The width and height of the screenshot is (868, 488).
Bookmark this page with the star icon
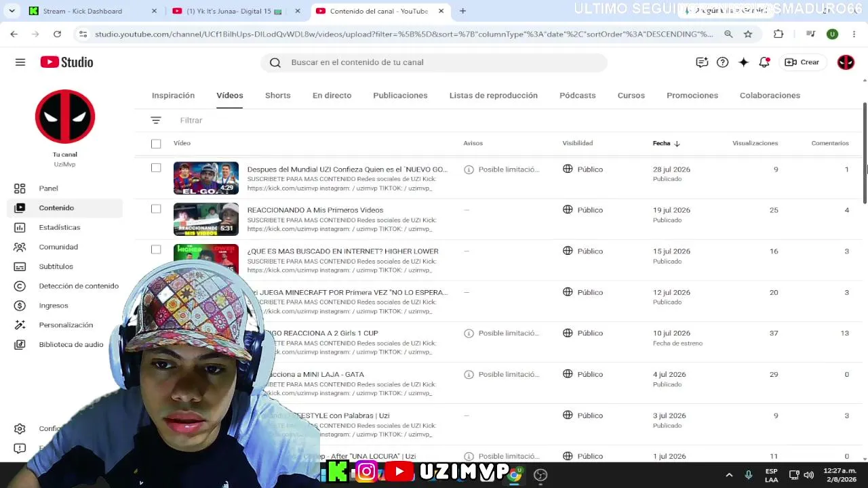pyautogui.click(x=748, y=34)
